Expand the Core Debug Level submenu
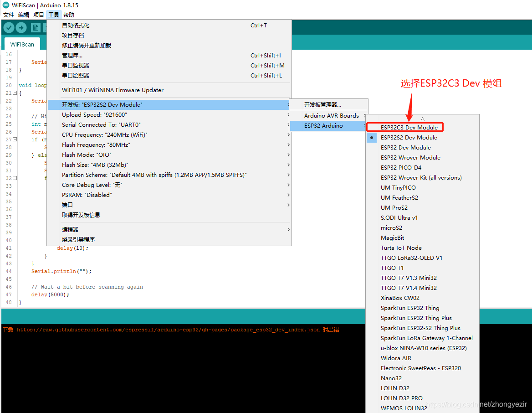 169,185
